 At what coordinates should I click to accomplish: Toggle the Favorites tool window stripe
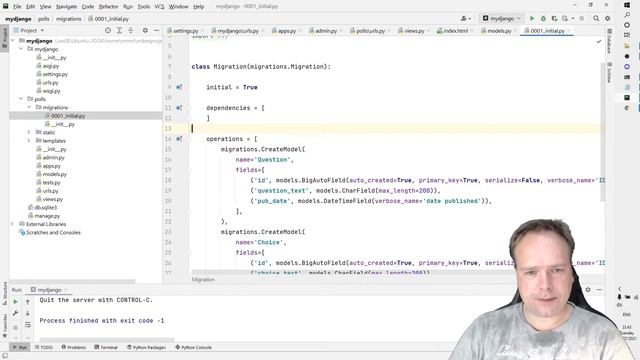(x=4, y=325)
